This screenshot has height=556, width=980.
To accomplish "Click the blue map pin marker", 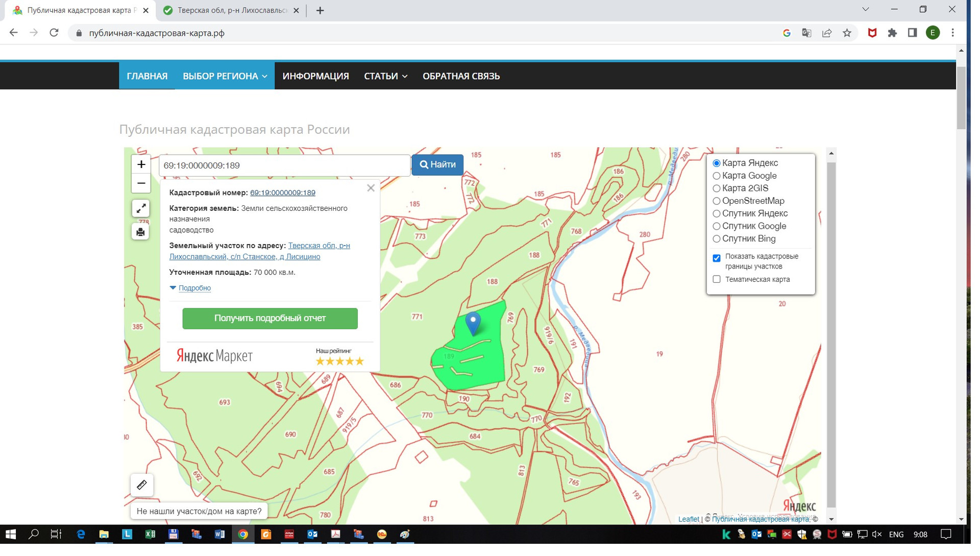I will (x=473, y=324).
